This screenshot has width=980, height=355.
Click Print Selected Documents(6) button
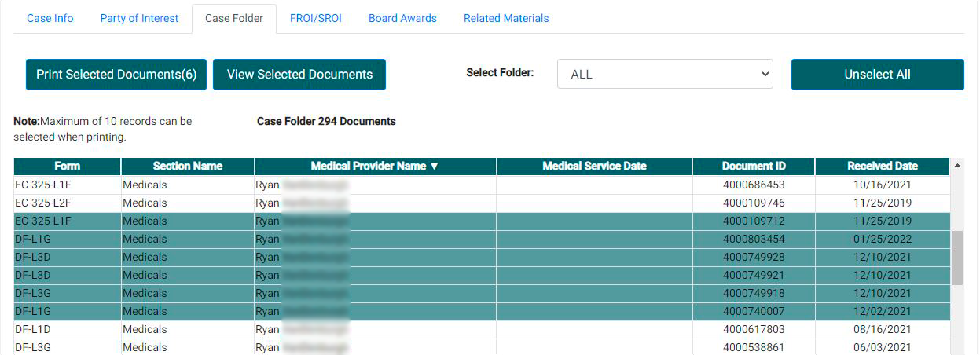pos(116,75)
